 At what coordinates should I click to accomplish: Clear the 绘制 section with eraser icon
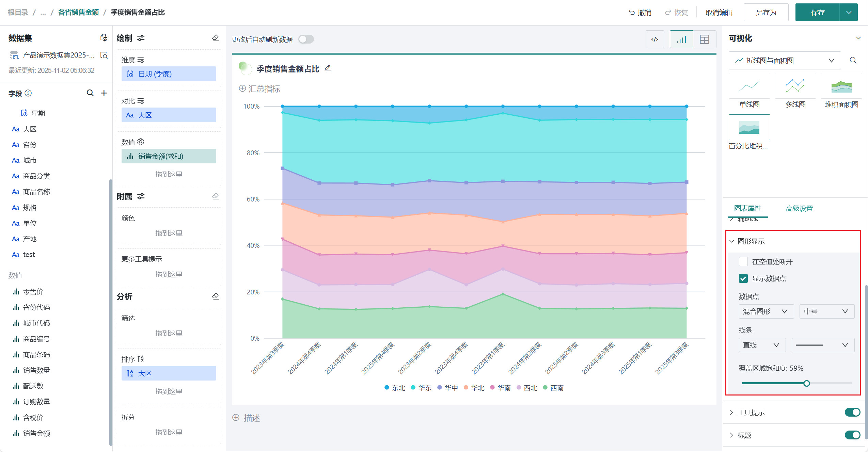215,38
